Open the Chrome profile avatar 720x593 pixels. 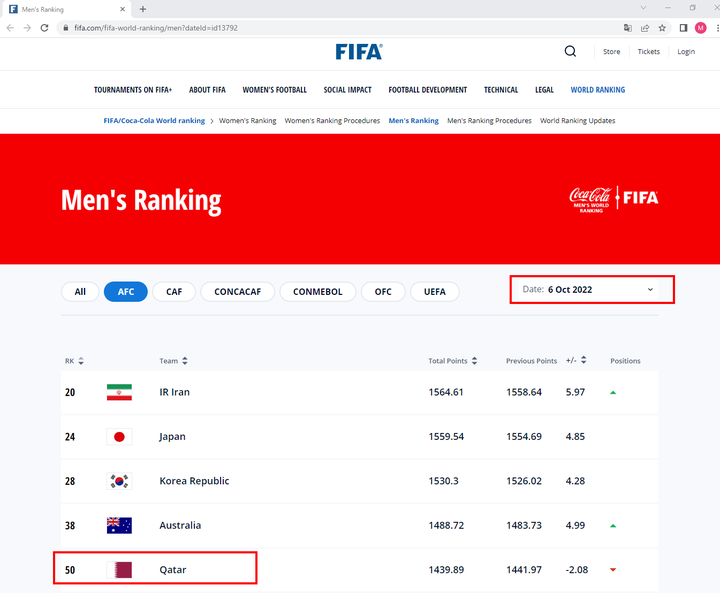point(700,28)
